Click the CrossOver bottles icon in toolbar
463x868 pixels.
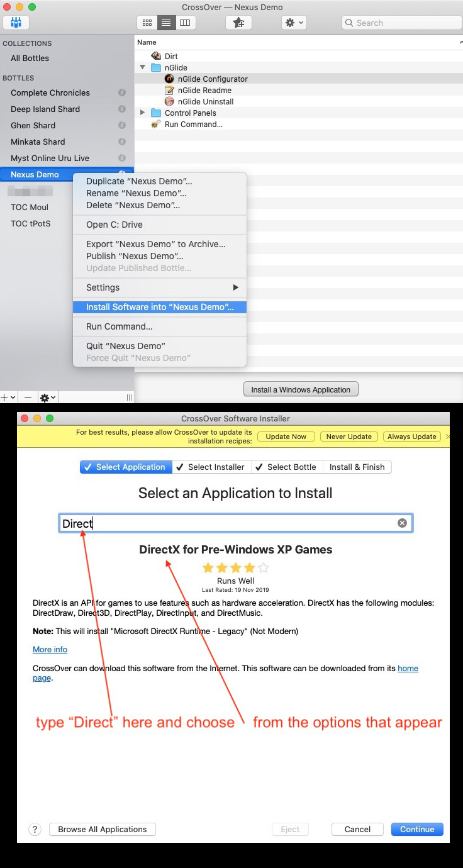click(16, 23)
